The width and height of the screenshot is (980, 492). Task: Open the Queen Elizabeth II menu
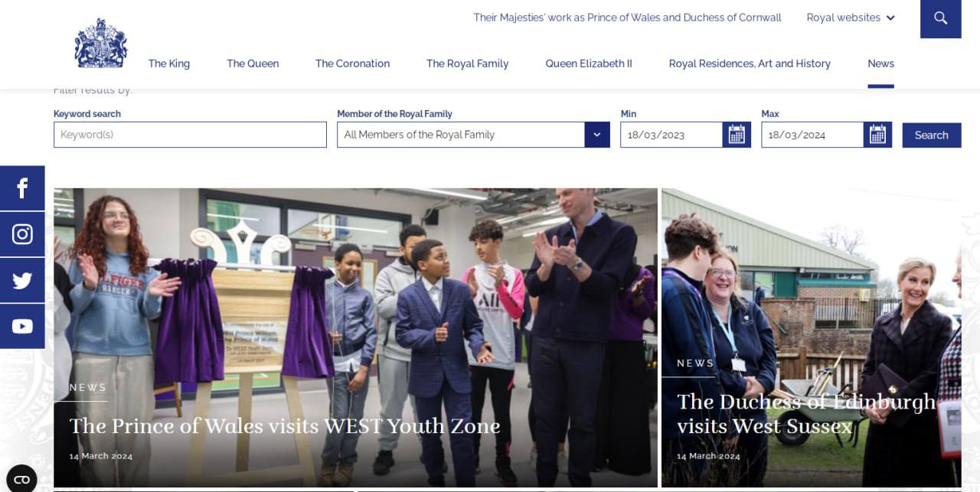(589, 64)
